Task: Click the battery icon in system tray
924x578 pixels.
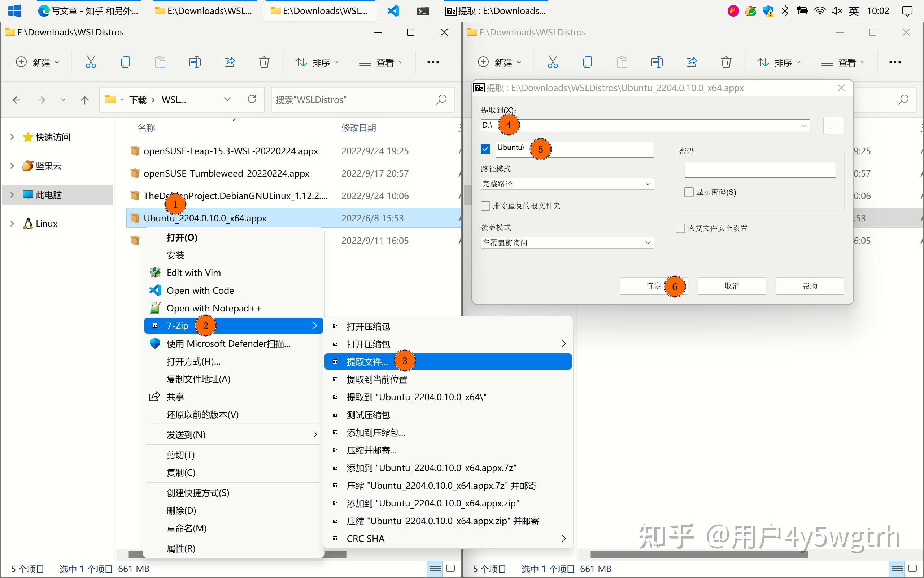Action: click(802, 11)
